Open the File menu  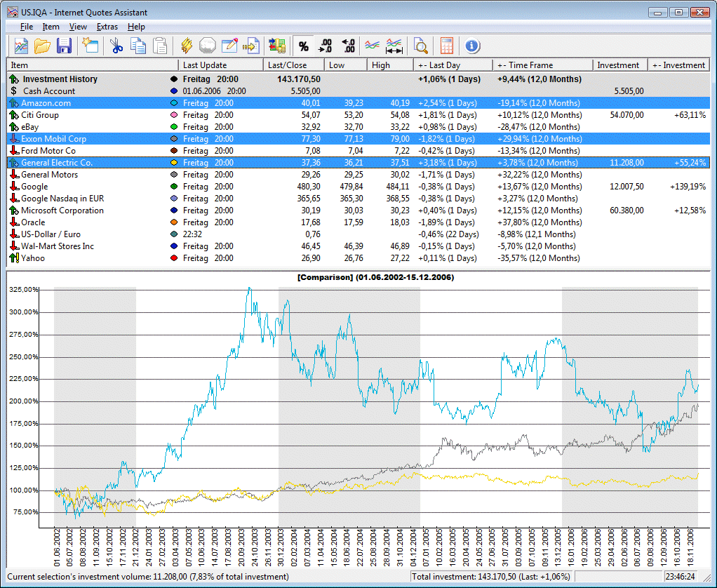coord(27,27)
